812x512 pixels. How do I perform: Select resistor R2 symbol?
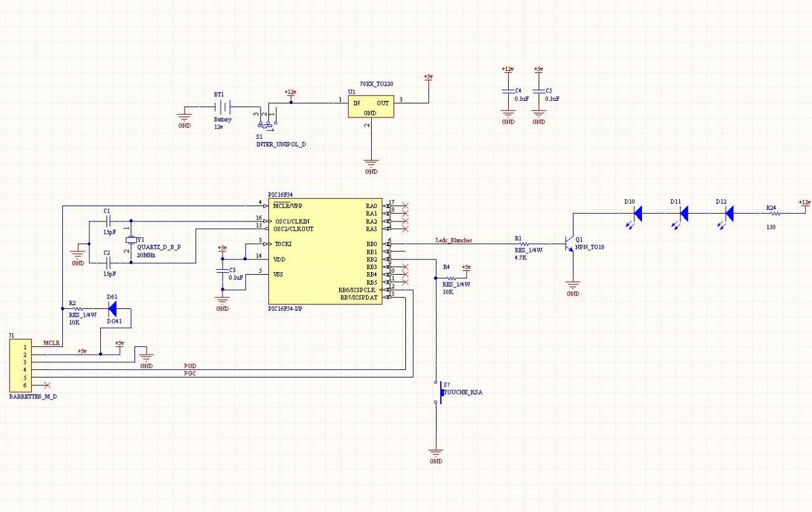pyautogui.click(x=78, y=309)
